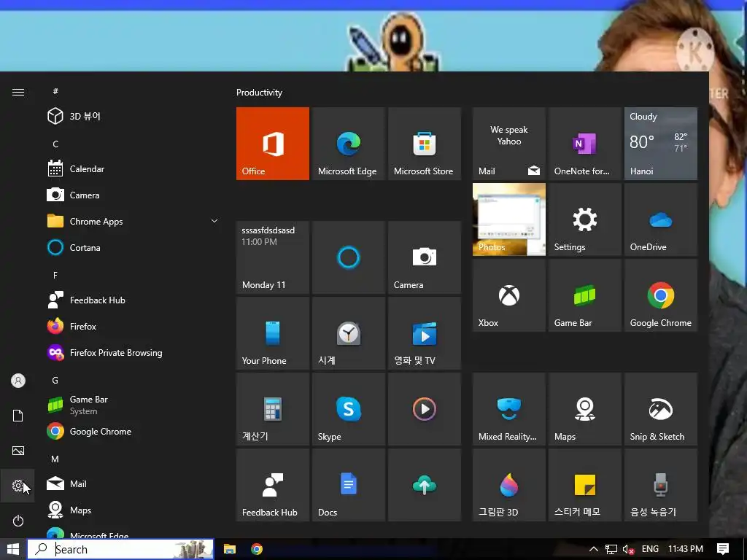Open Calendar in app list

133,168
